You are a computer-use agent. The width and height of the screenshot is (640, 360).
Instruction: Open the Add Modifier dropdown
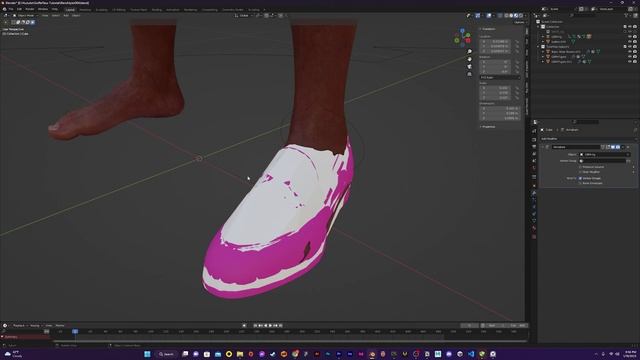click(x=588, y=139)
